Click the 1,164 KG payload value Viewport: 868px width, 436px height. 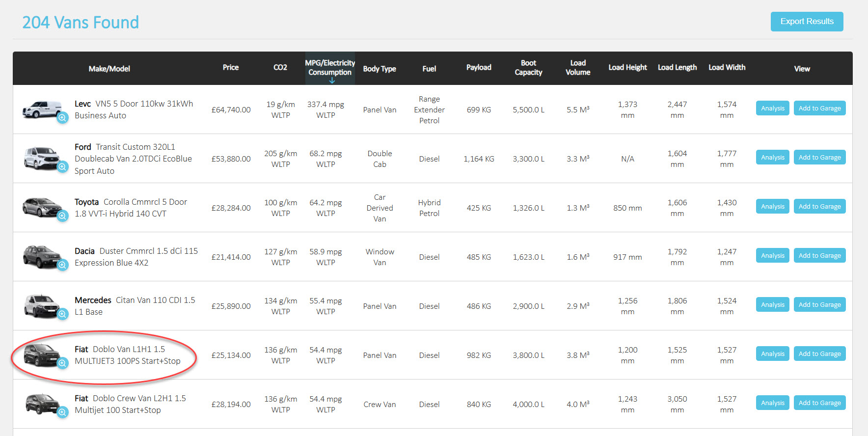(479, 159)
